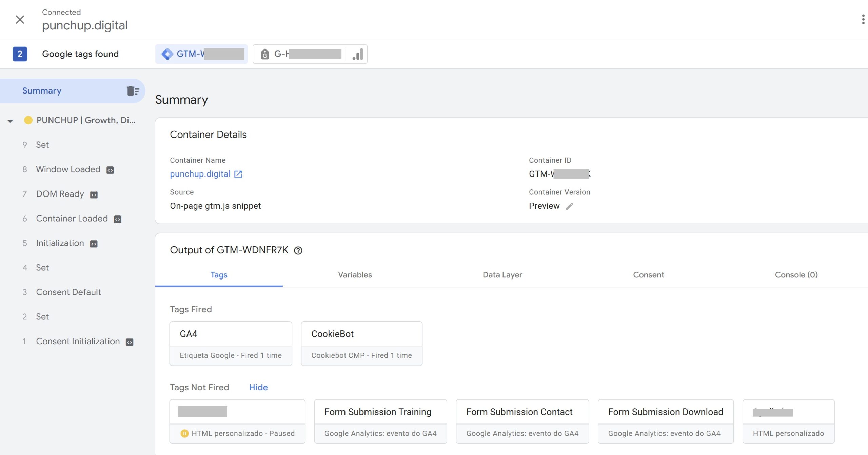Open the Form Submission Contact tag card

(522, 421)
